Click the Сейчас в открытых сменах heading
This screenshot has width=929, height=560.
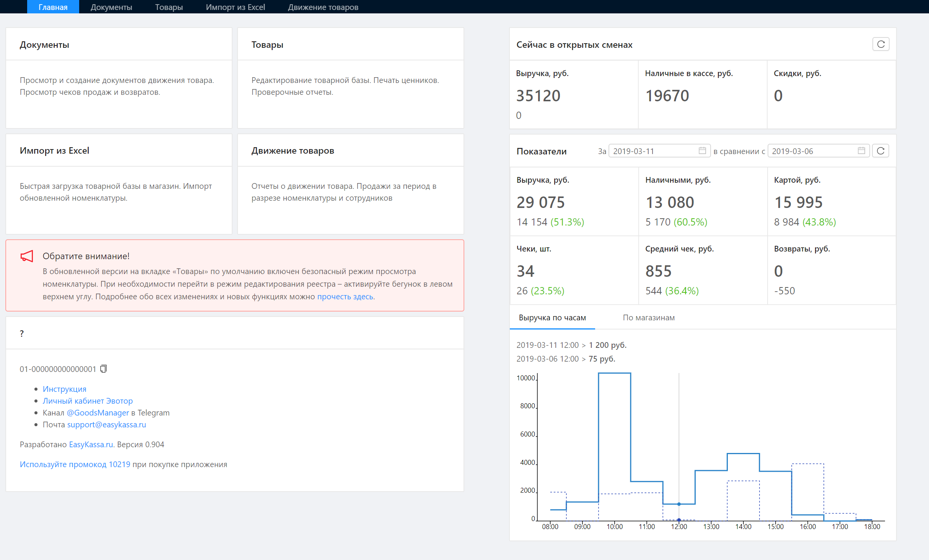[x=574, y=45]
